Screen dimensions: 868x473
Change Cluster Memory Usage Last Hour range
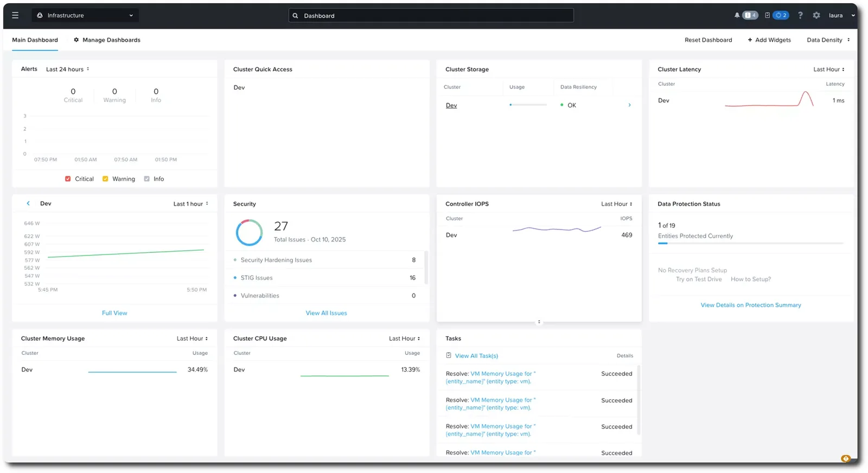click(192, 338)
